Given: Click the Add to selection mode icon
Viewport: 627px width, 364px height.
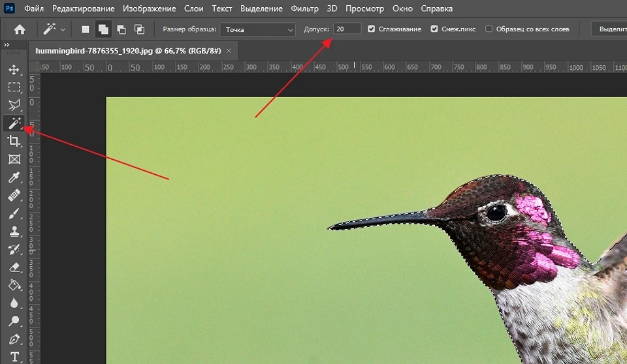Looking at the screenshot, I should (103, 29).
